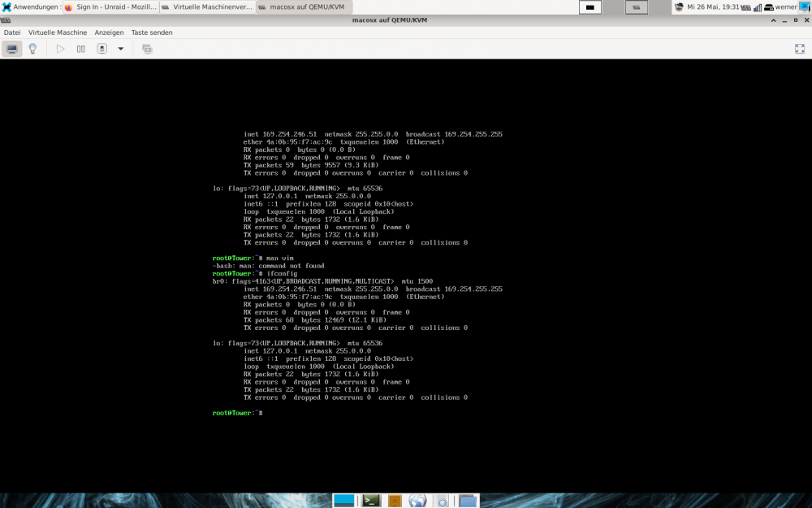
Task: Open the home folder dock icon
Action: point(468,501)
